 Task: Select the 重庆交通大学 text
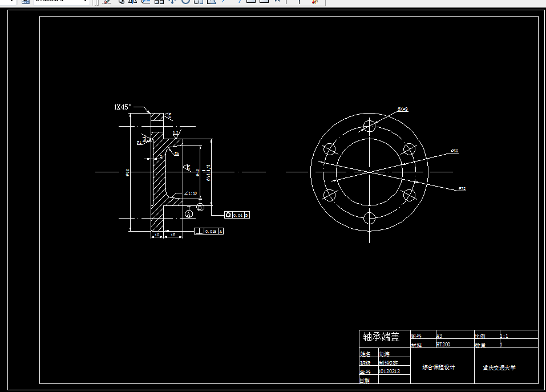tap(499, 367)
